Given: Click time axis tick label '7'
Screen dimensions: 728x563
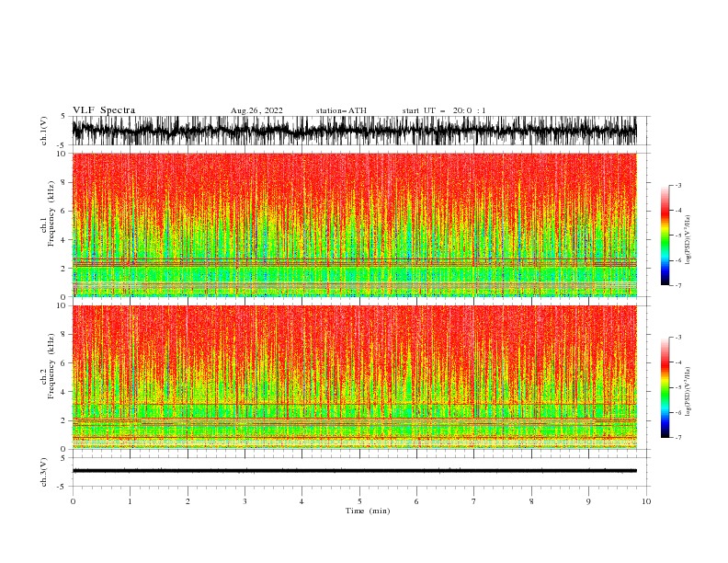Looking at the screenshot, I should pyautogui.click(x=474, y=501).
